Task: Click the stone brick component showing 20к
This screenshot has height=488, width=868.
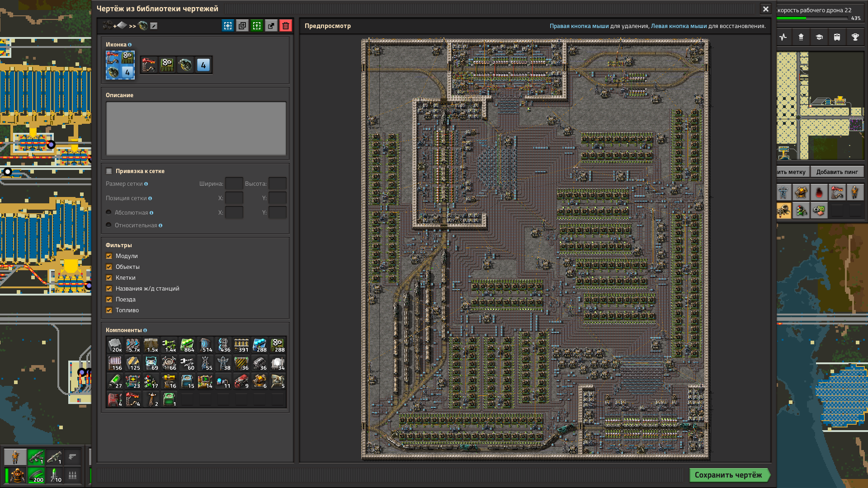Action: [115, 345]
